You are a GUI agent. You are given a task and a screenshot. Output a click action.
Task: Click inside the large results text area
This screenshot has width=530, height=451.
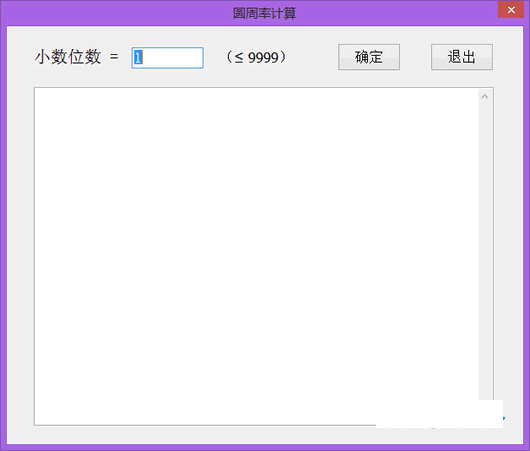257,256
